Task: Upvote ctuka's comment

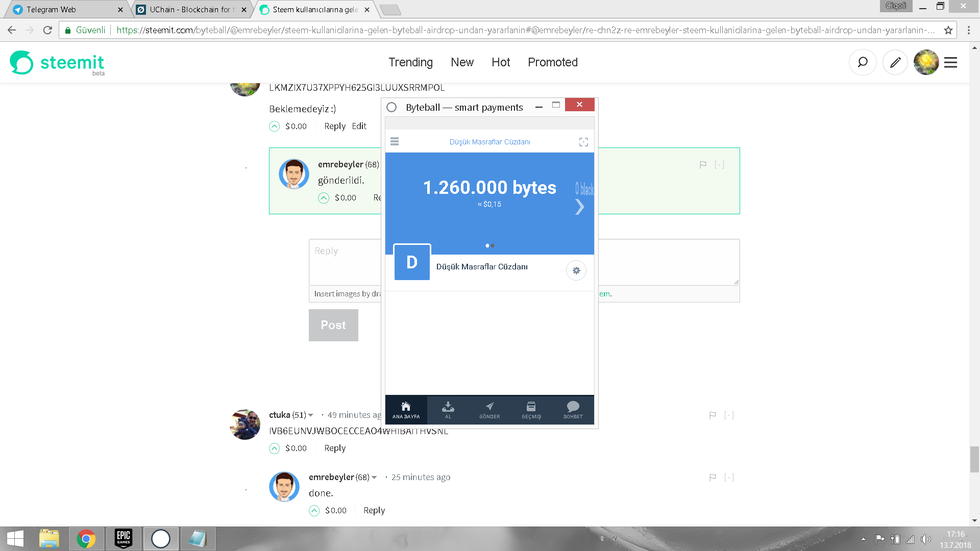Action: tap(275, 448)
